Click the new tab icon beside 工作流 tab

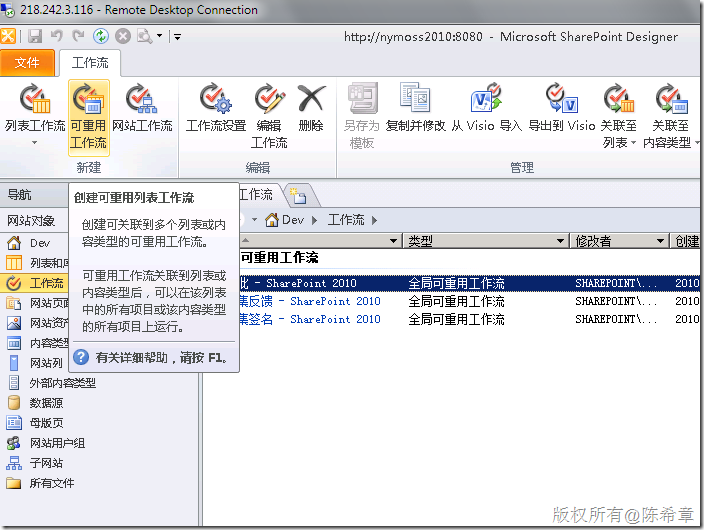click(x=298, y=196)
